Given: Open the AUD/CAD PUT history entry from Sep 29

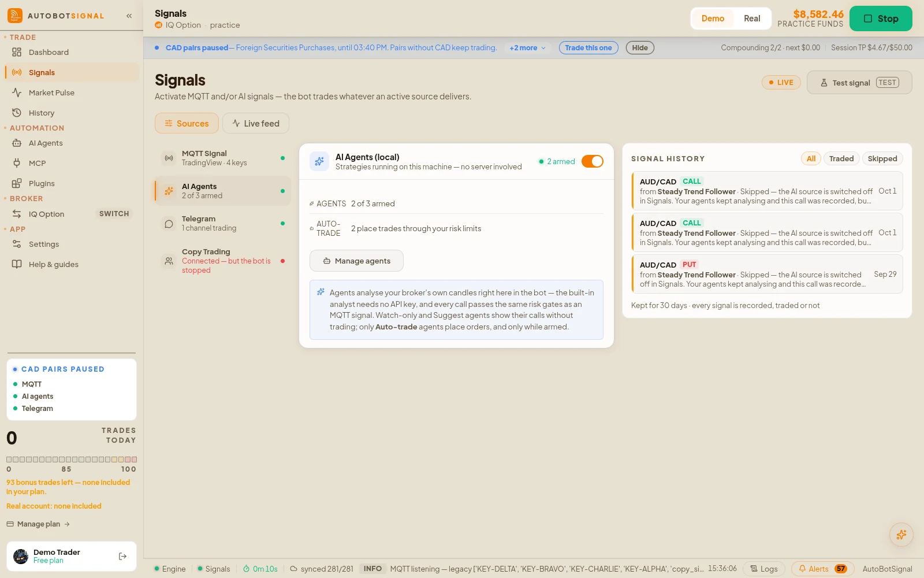Looking at the screenshot, I should (767, 274).
